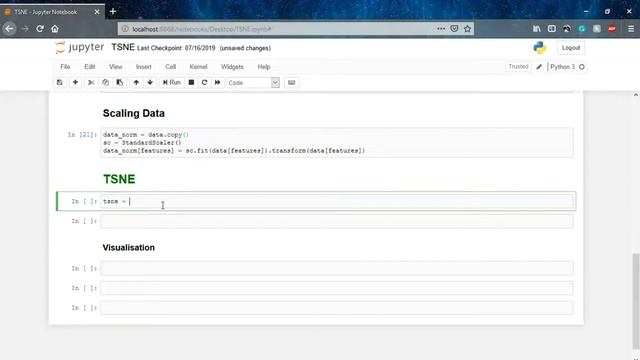640x360 pixels.
Task: Click browser back button
Action: click(9, 29)
